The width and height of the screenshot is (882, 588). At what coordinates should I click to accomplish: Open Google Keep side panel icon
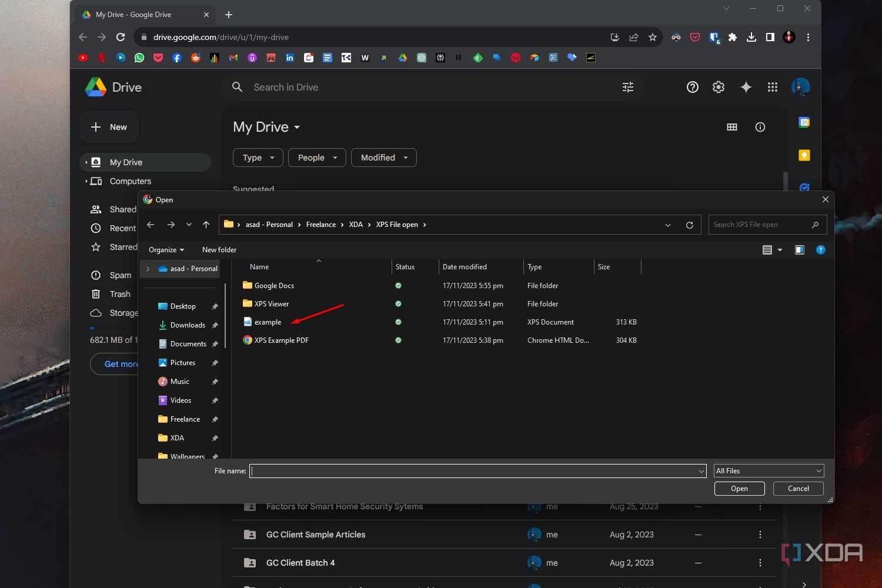(x=804, y=155)
